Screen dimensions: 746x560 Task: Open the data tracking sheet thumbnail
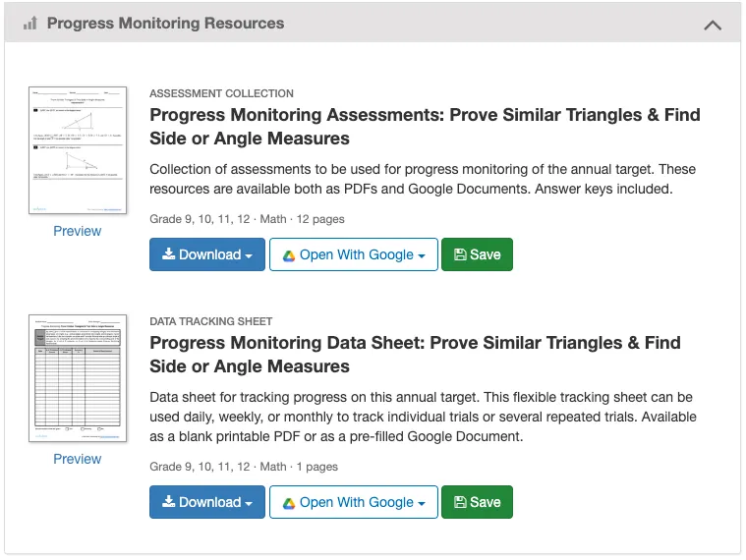pyautogui.click(x=78, y=378)
